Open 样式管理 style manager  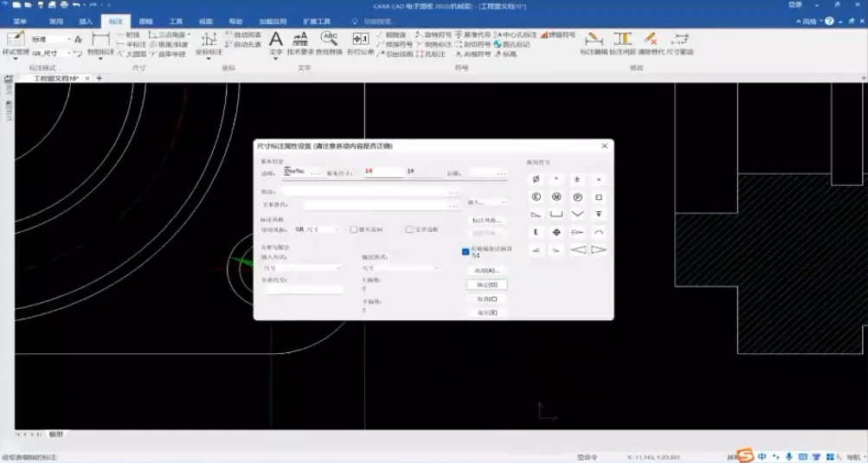pos(16,44)
